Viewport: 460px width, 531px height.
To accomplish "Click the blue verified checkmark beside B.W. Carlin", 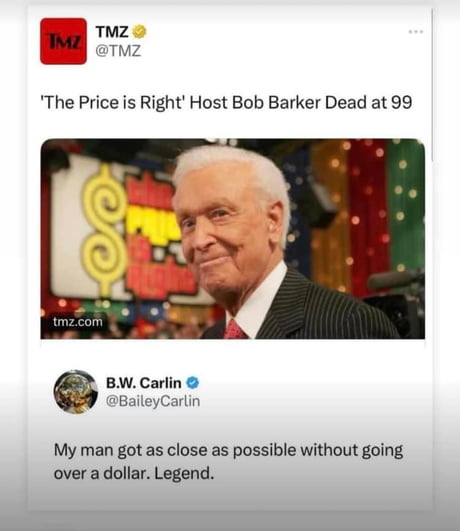I will [192, 383].
